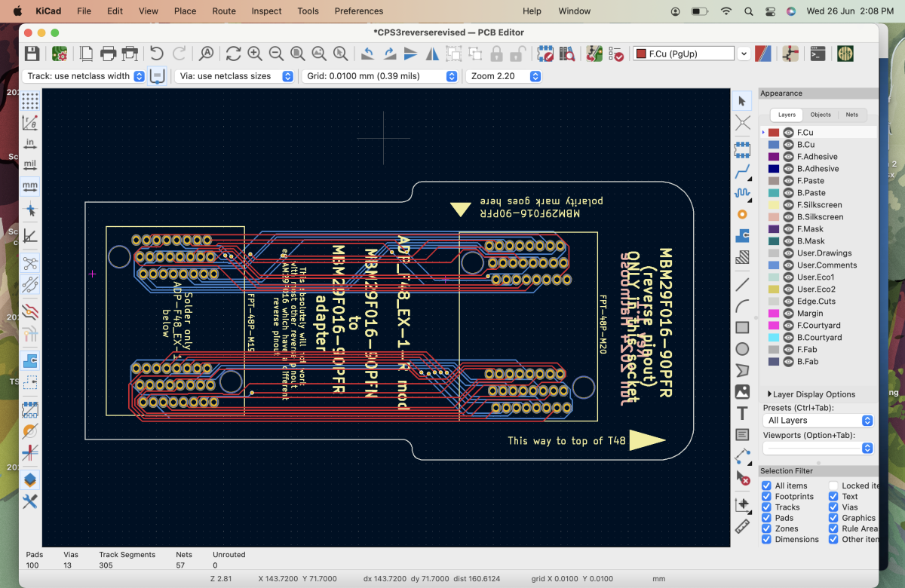Screen dimensions: 905x588
Task: Expand Layer Display Options
Action: (x=811, y=394)
